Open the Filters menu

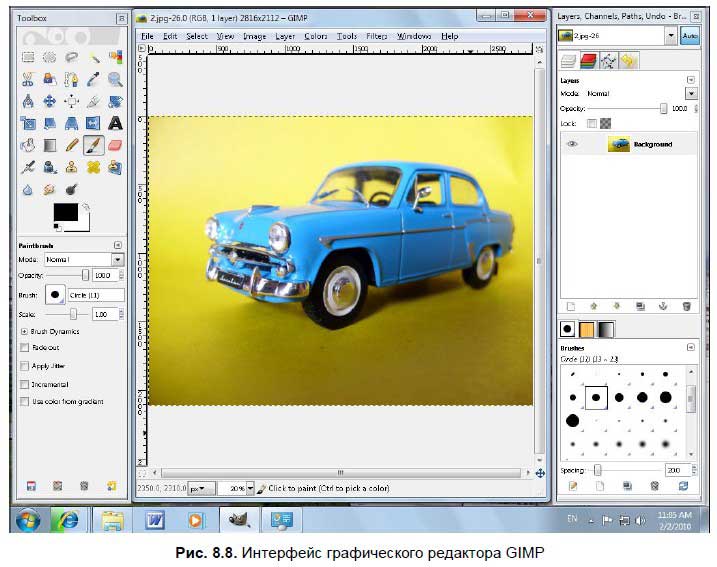376,36
